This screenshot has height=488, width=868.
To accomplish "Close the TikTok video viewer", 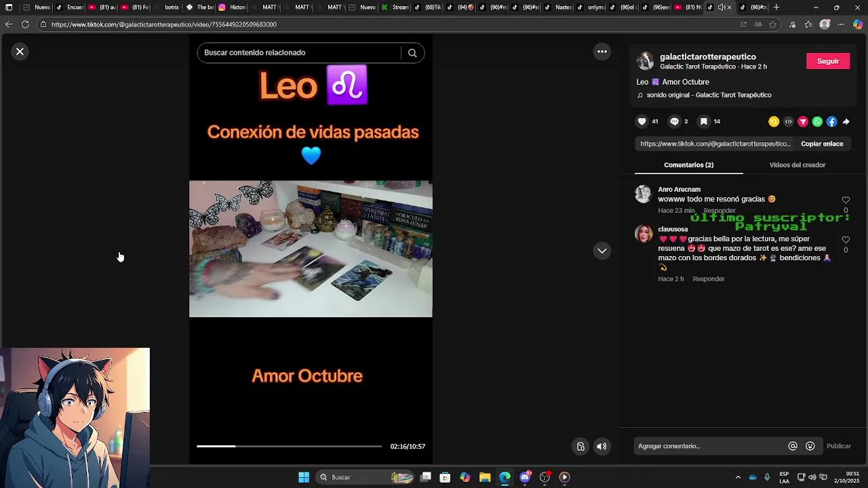I will coord(20,52).
